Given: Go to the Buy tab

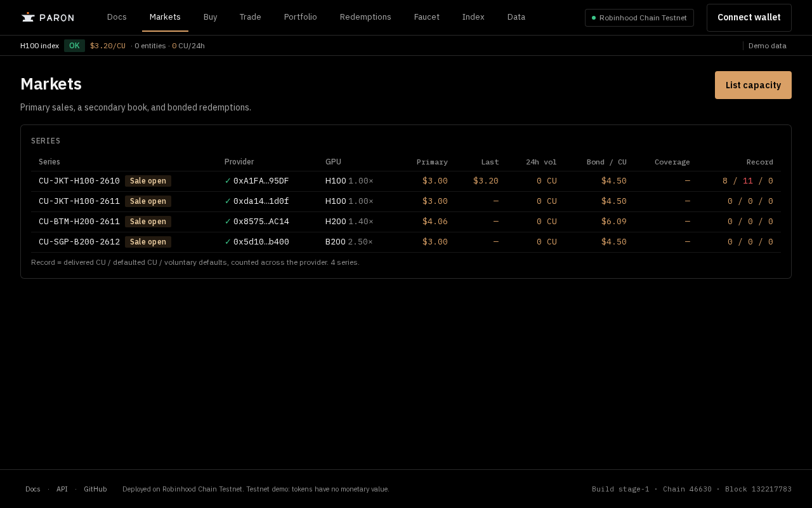Looking at the screenshot, I should click(211, 17).
